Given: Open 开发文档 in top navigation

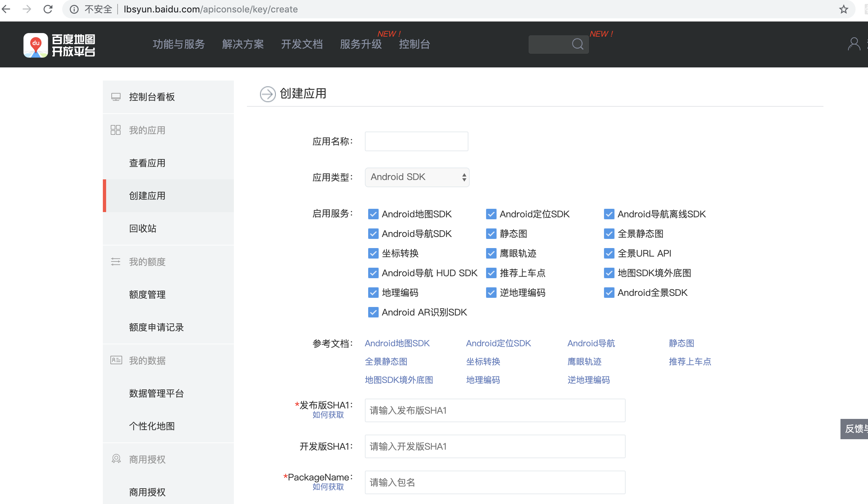Looking at the screenshot, I should tap(302, 44).
